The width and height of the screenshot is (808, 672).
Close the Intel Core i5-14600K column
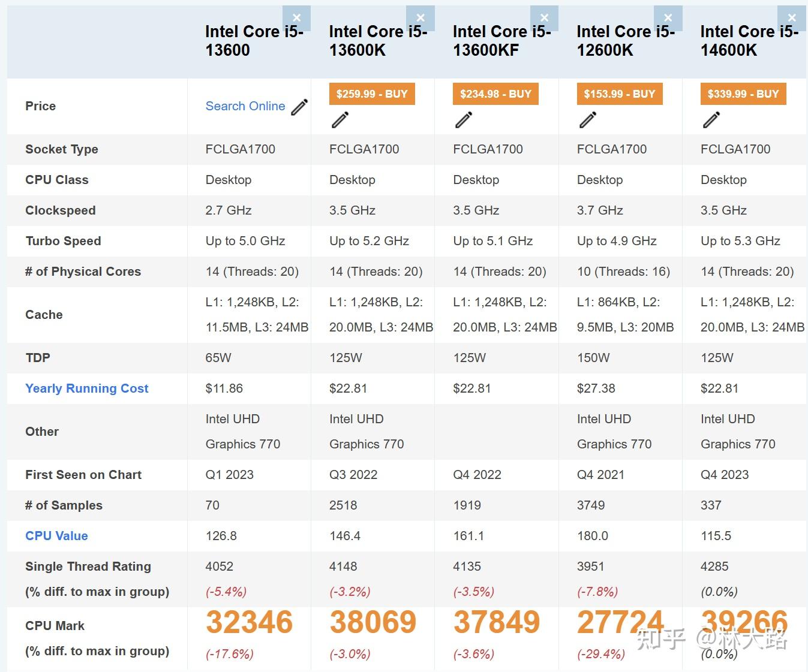[x=792, y=18]
